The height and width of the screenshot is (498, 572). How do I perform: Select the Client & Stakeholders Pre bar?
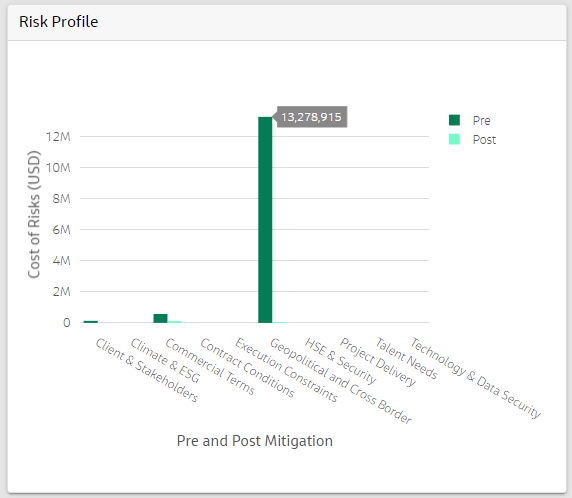[x=90, y=322]
